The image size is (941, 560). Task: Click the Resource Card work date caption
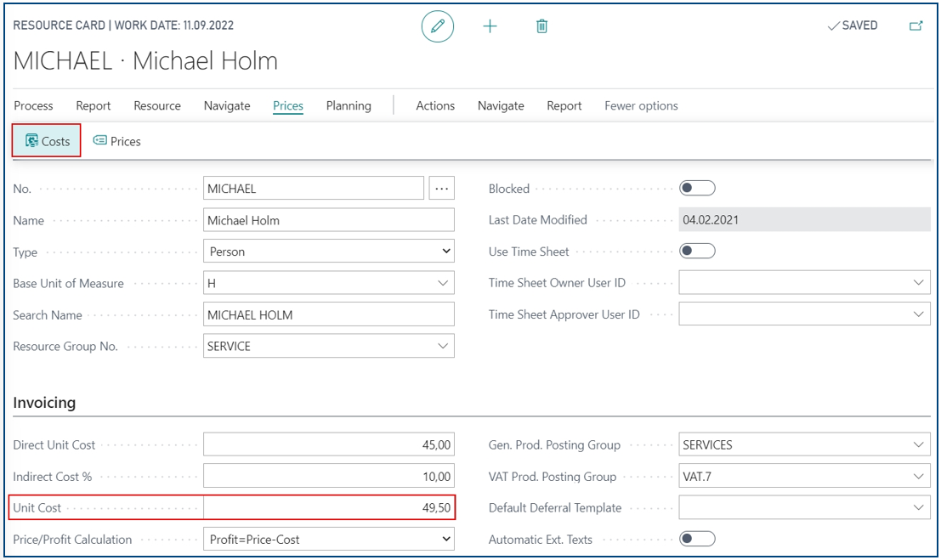(x=123, y=25)
